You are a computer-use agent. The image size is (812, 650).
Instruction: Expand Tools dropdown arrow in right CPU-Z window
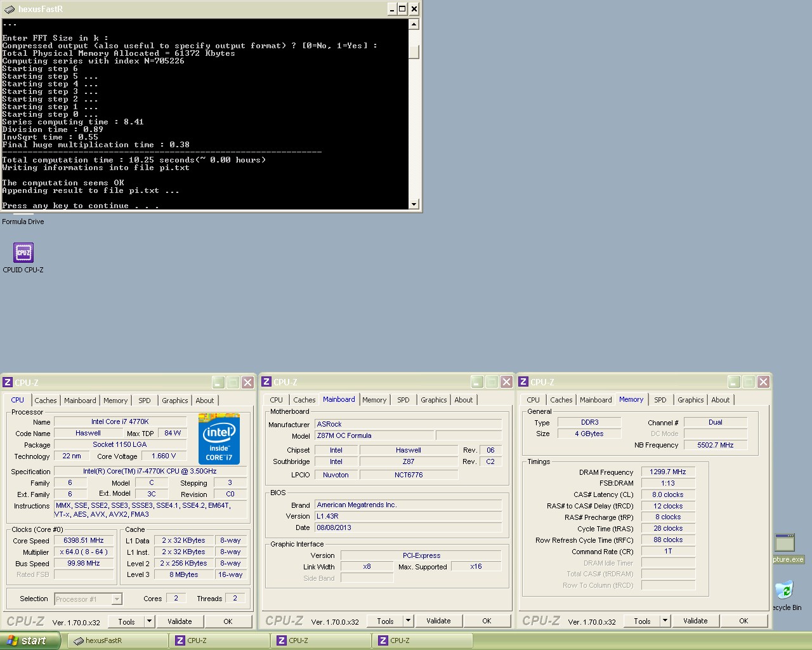tap(665, 621)
